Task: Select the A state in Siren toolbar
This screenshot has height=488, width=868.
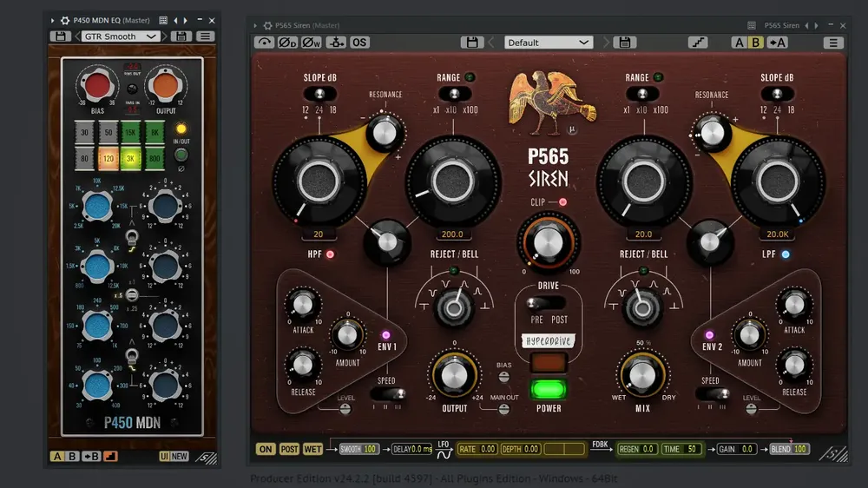Action: pyautogui.click(x=740, y=43)
